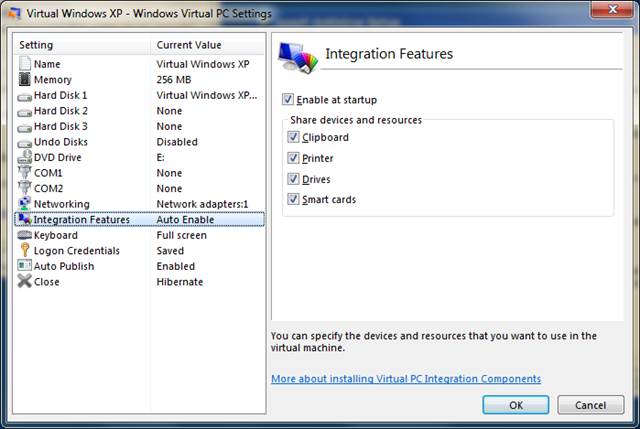
Task: Open More about installing Integration Components link
Action: [x=405, y=379]
